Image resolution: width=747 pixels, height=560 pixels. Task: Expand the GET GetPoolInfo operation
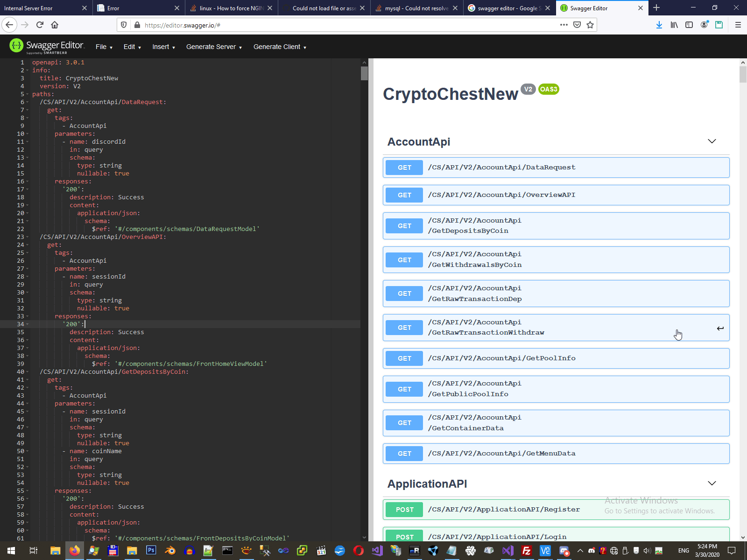click(x=556, y=358)
